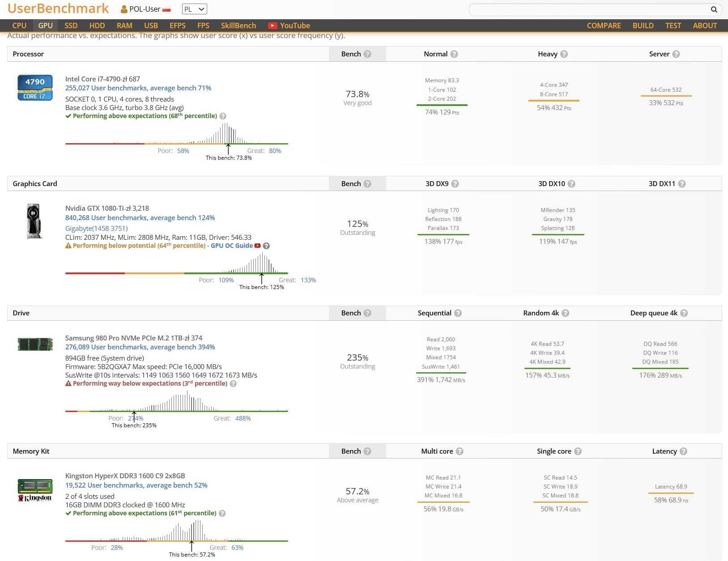Open the HDD tab
This screenshot has width=728, height=561.
[x=97, y=25]
